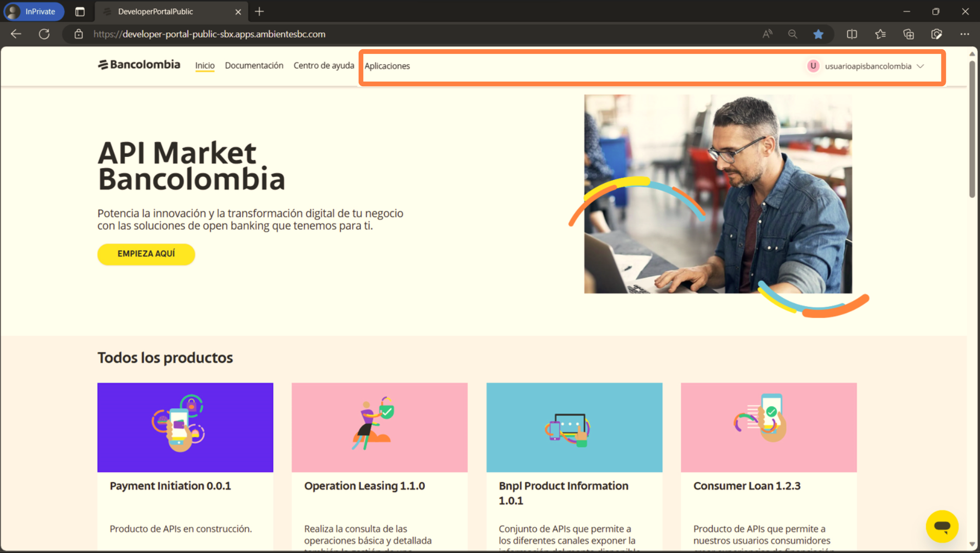Click the address bar URL
The height and width of the screenshot is (553, 980).
pos(209,34)
